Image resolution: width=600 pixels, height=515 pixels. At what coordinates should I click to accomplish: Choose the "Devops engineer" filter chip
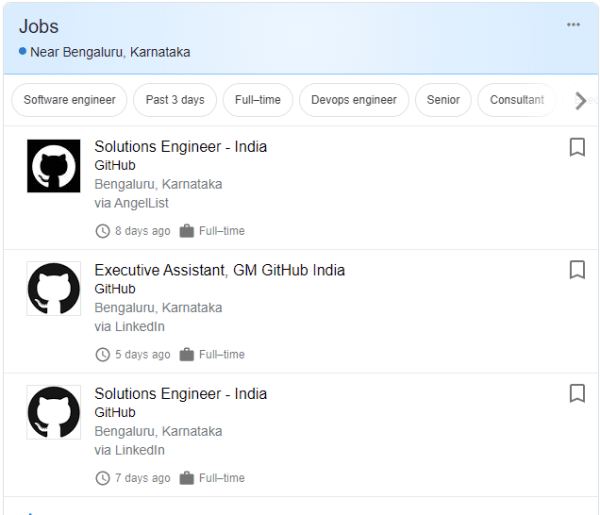(x=354, y=100)
